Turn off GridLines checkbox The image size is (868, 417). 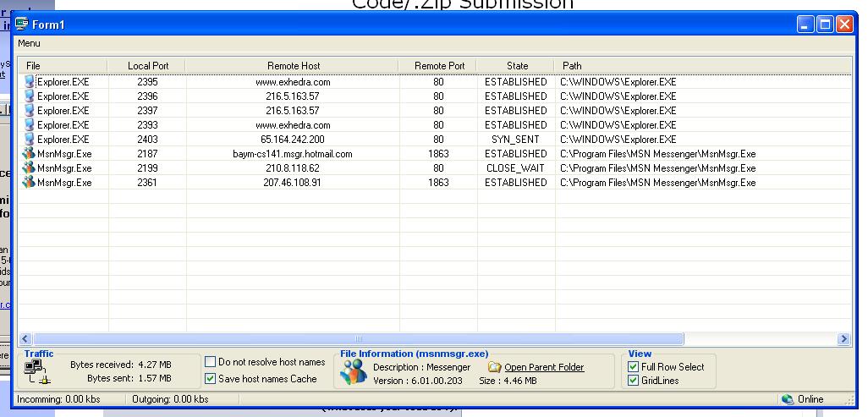coord(634,381)
